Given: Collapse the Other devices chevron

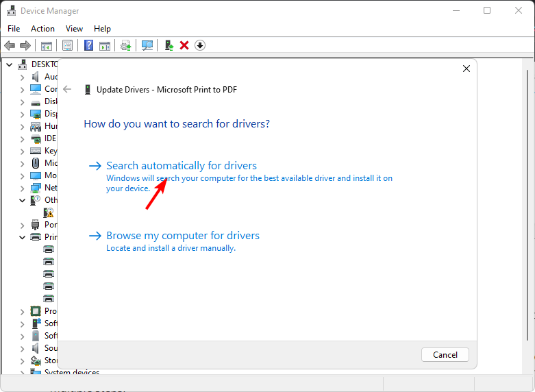Looking at the screenshot, I should [x=22, y=200].
